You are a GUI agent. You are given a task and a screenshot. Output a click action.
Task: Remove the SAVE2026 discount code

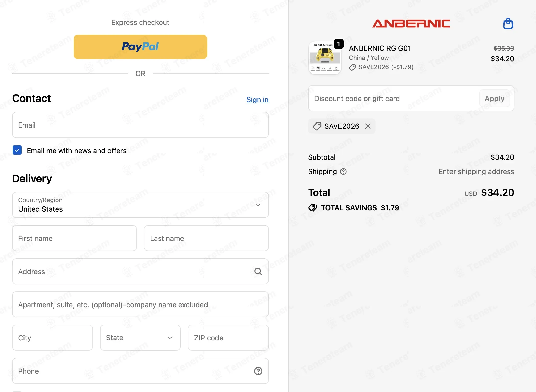coord(368,126)
